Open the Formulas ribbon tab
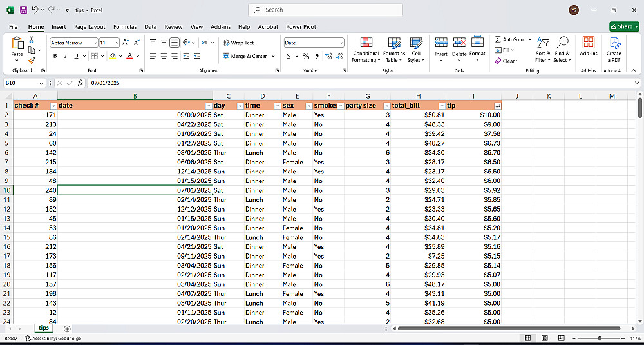Image resolution: width=644 pixels, height=345 pixels. pos(125,27)
